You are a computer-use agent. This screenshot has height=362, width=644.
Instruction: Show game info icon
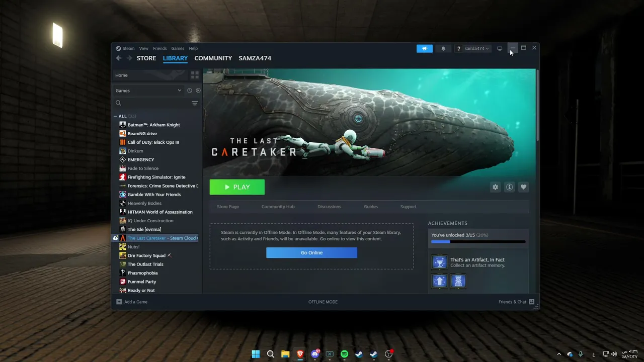coord(509,187)
